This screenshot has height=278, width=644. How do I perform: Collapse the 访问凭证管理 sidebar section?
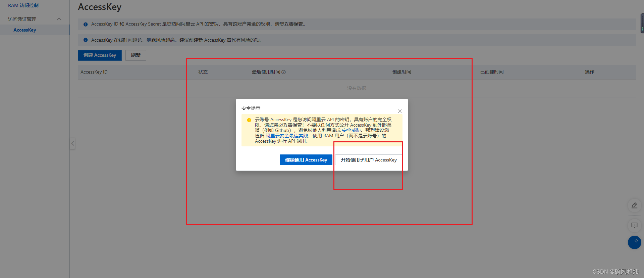coord(59,19)
